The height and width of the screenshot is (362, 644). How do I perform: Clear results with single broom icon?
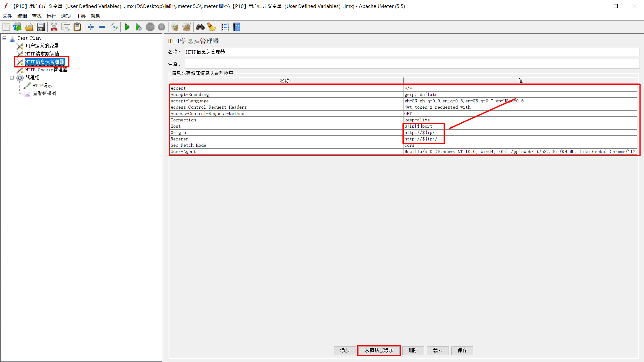click(x=175, y=27)
